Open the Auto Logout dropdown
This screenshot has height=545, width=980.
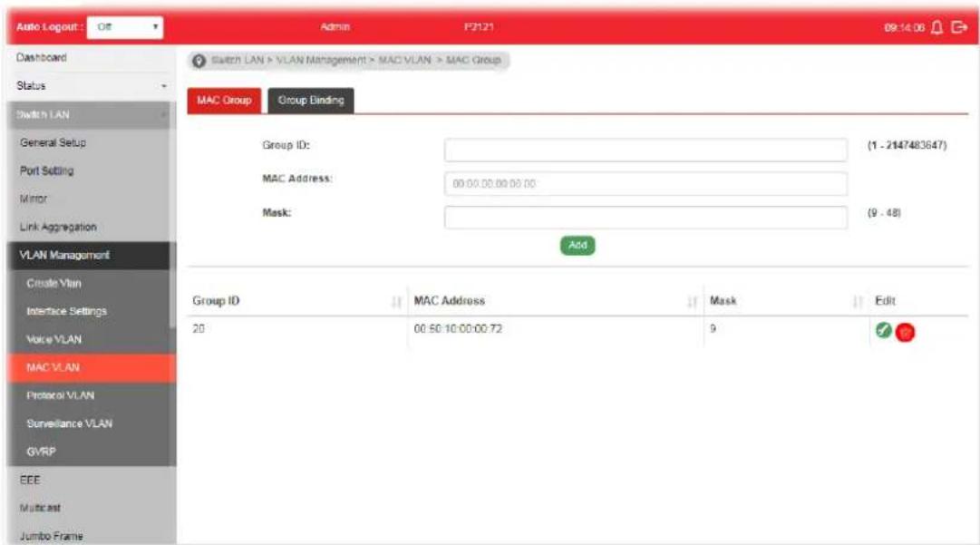(125, 27)
